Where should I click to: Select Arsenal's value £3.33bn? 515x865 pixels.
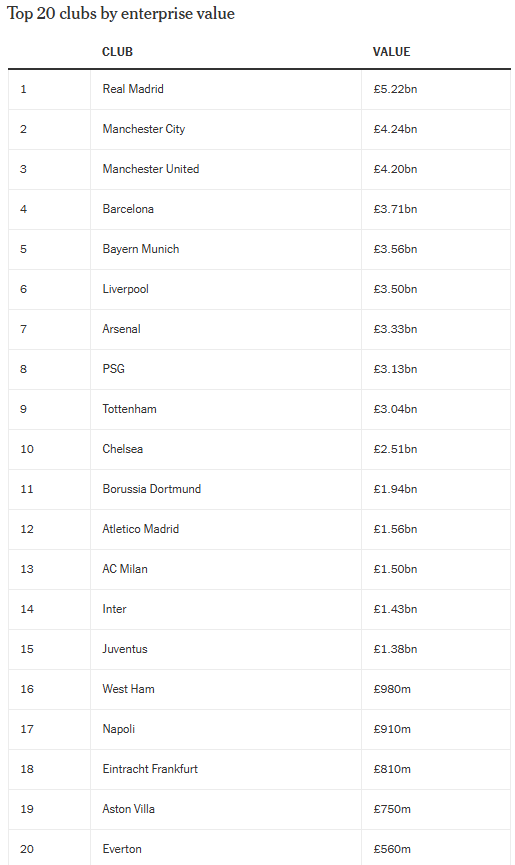pyautogui.click(x=395, y=329)
